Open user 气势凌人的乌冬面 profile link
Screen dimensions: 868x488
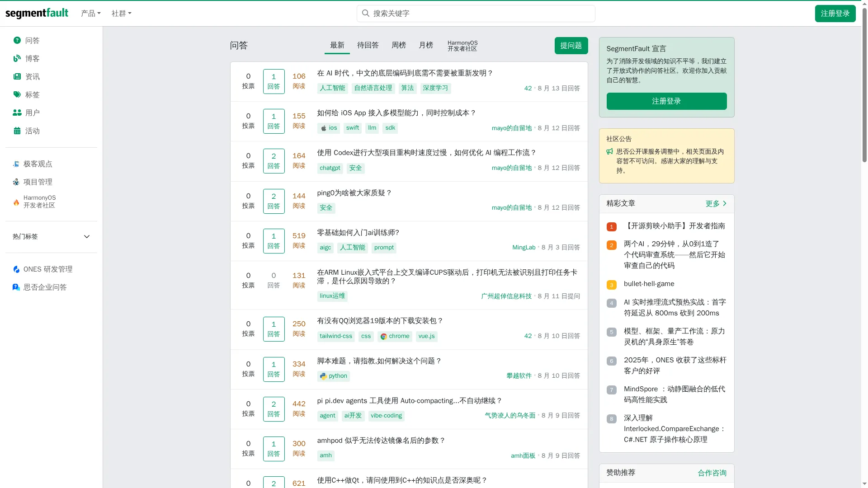click(x=510, y=416)
